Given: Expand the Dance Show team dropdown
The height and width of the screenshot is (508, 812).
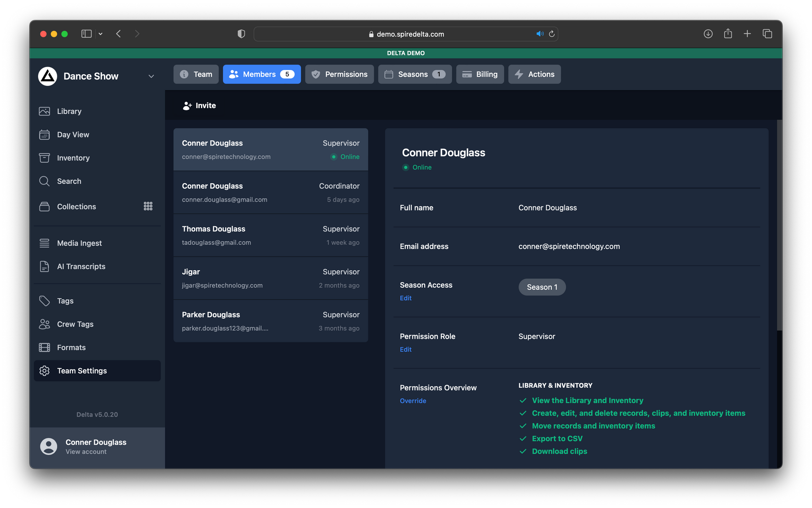Looking at the screenshot, I should tap(151, 76).
